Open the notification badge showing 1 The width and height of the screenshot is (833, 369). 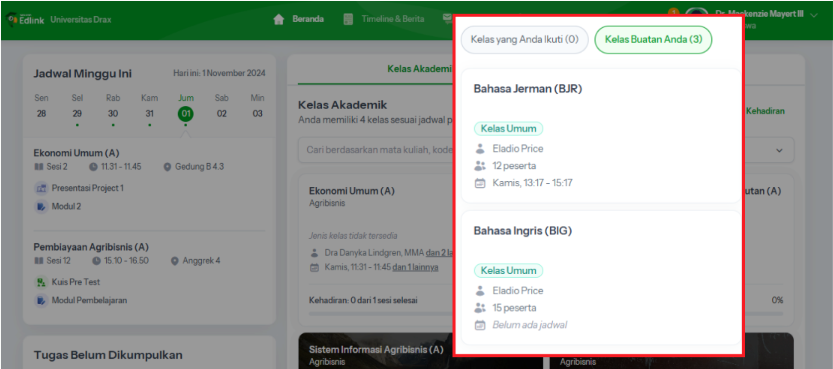click(x=673, y=12)
